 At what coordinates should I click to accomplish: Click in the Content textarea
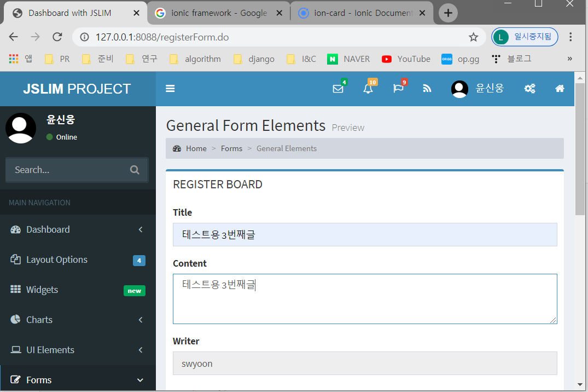pos(365,299)
